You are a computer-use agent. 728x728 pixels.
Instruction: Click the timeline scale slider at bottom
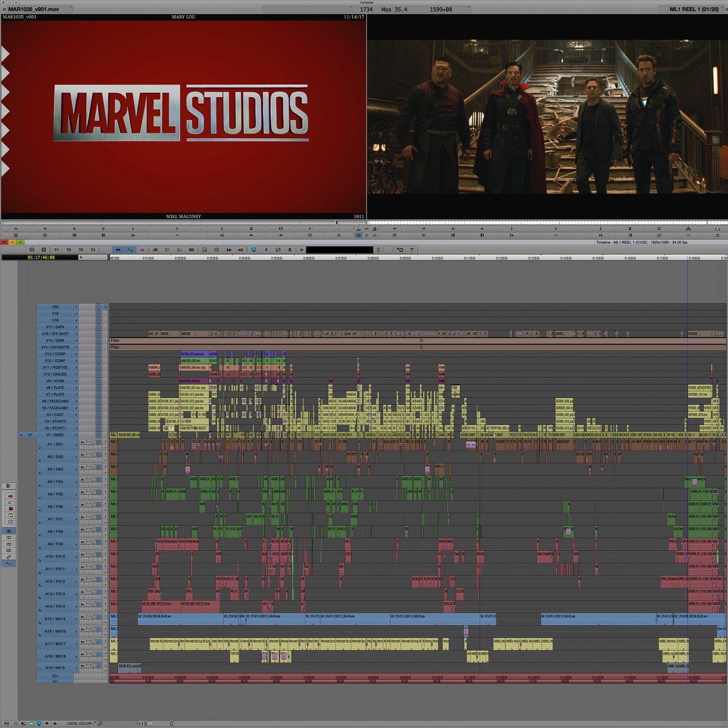click(149, 723)
